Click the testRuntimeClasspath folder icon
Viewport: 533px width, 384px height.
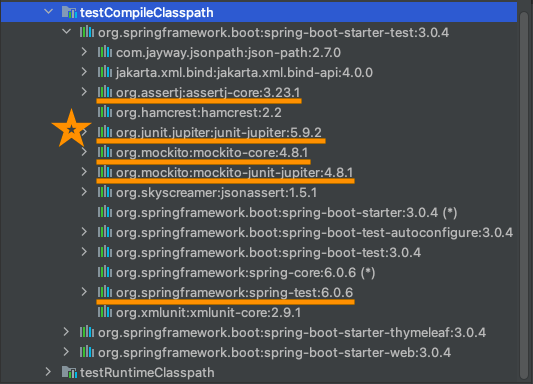(69, 372)
